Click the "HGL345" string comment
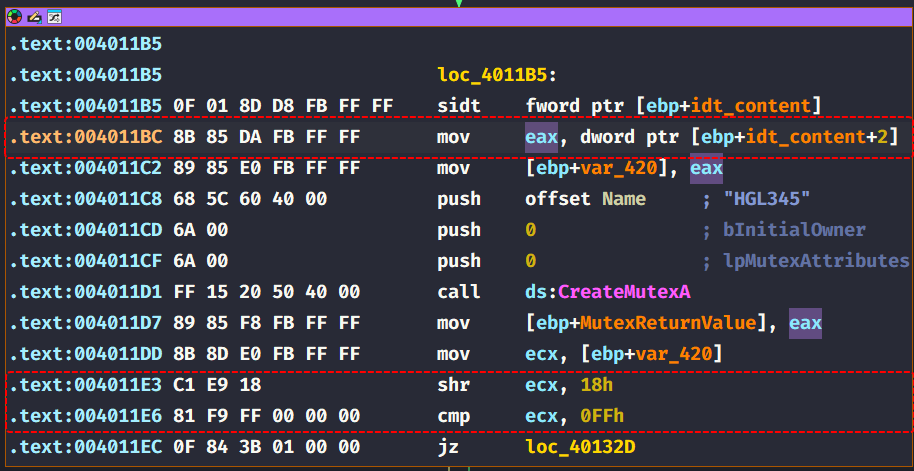 click(768, 199)
